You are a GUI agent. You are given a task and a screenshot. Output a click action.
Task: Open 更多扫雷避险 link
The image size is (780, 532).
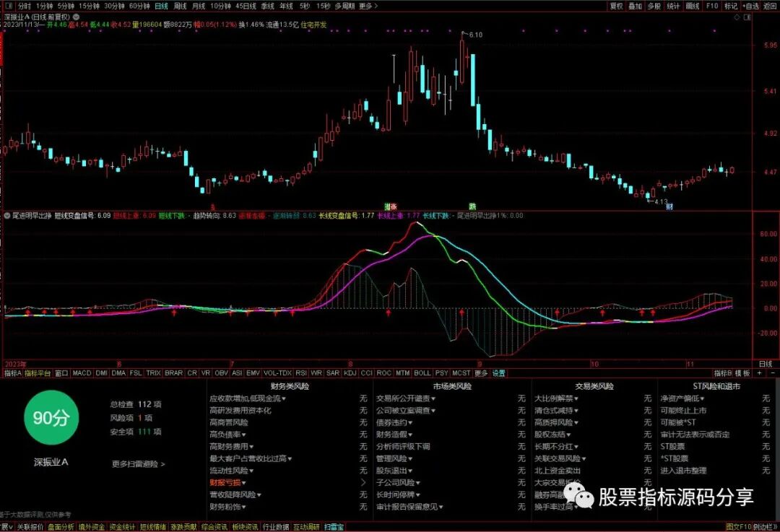pyautogui.click(x=138, y=464)
